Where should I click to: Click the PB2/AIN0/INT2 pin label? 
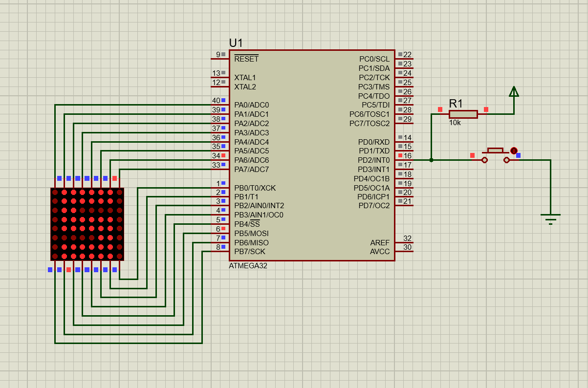(259, 206)
